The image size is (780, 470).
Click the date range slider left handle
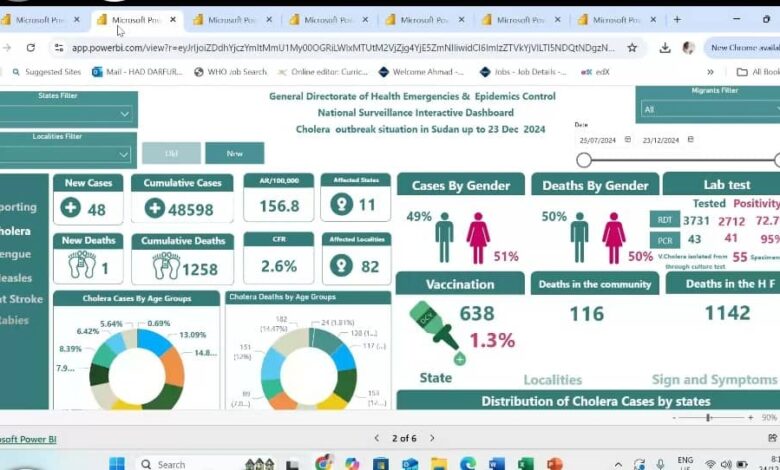pyautogui.click(x=584, y=159)
